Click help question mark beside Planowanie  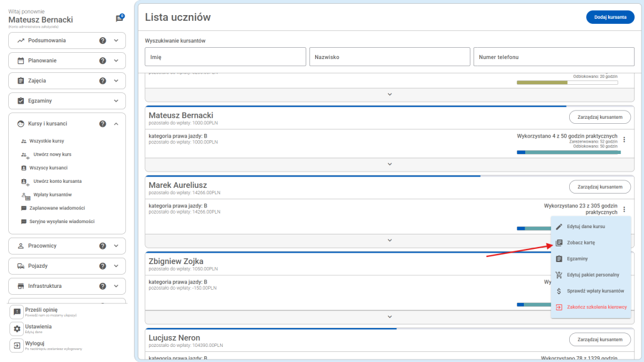103,61
